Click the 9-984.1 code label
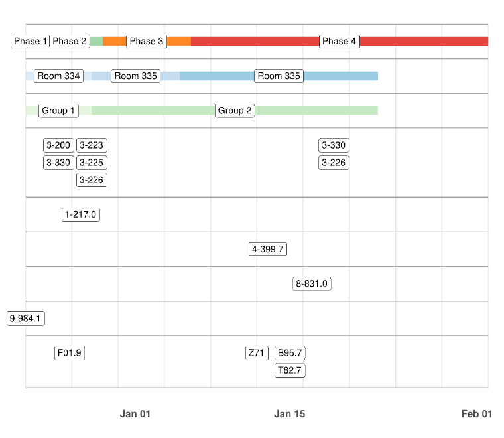The height and width of the screenshot is (438, 504). (26, 319)
